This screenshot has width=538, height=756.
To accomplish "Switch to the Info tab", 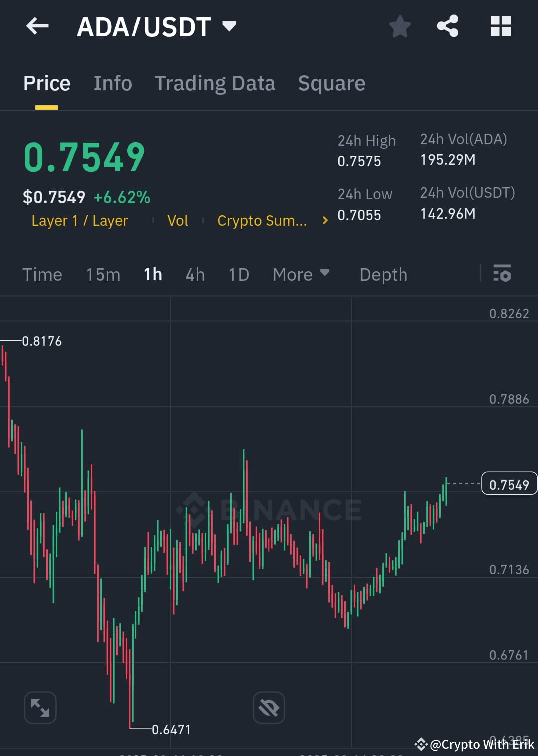I will click(112, 83).
